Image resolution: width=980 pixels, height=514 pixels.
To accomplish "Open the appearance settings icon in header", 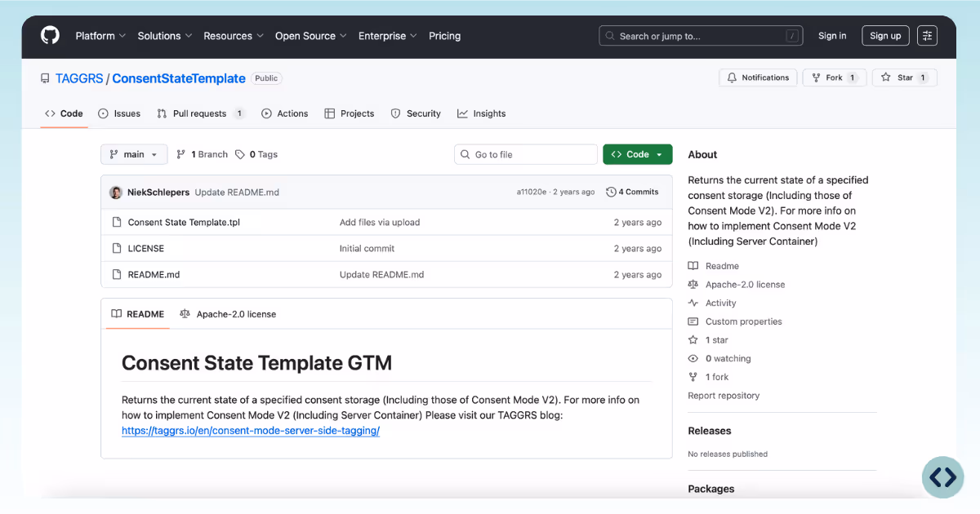I will pos(927,36).
